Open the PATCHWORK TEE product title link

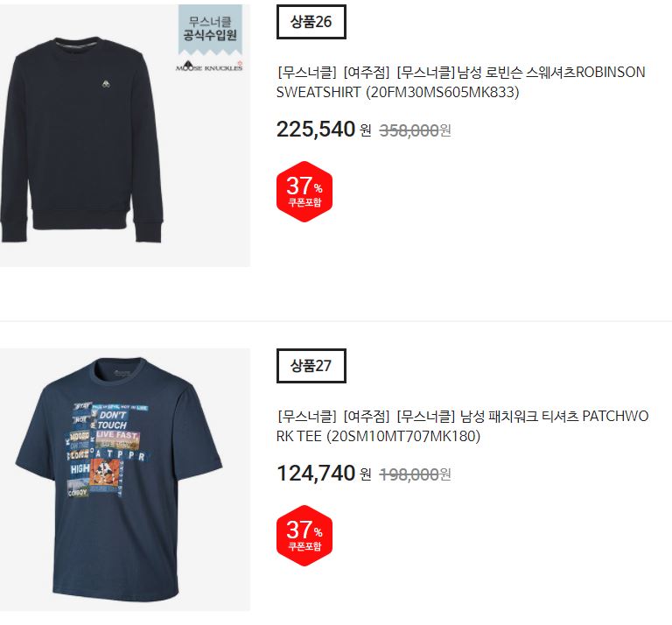462,426
